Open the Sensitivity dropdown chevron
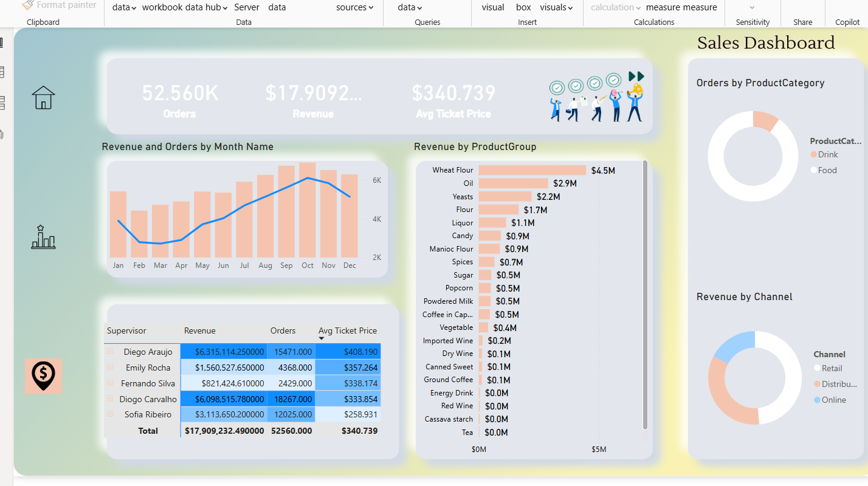Screen dimensions: 868x486 pos(753,7)
